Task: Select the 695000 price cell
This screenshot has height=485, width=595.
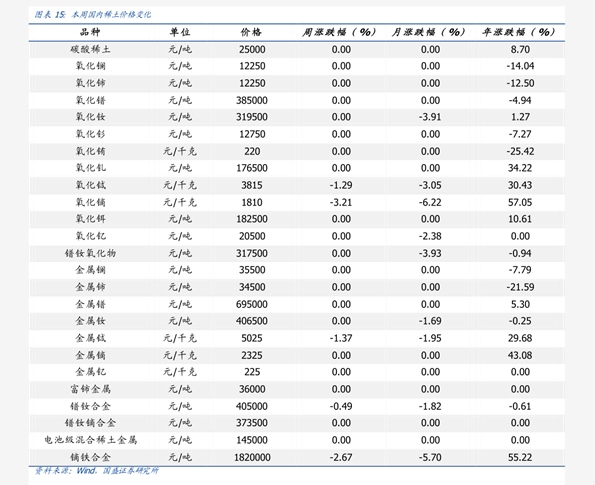Action: (252, 304)
